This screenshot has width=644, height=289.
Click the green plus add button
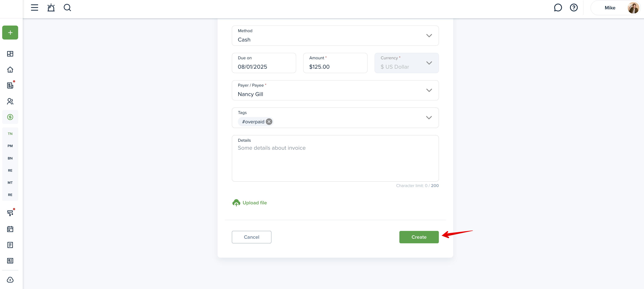(x=10, y=33)
